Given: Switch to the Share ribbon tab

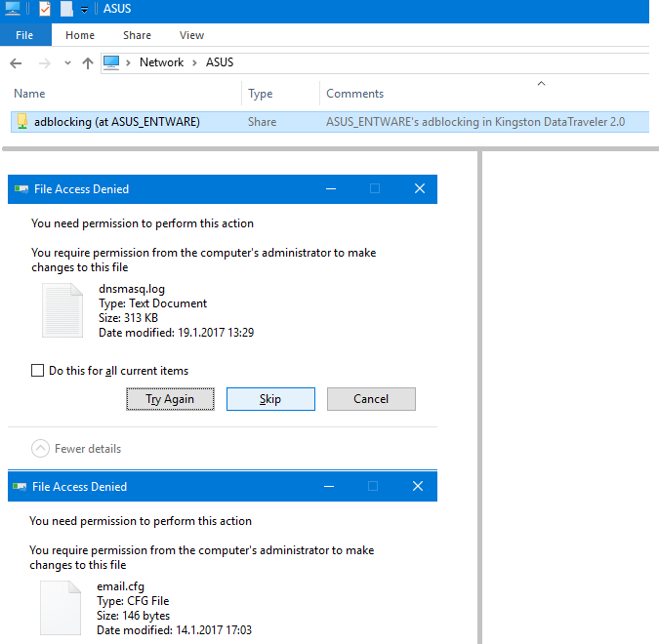Looking at the screenshot, I should (x=137, y=35).
